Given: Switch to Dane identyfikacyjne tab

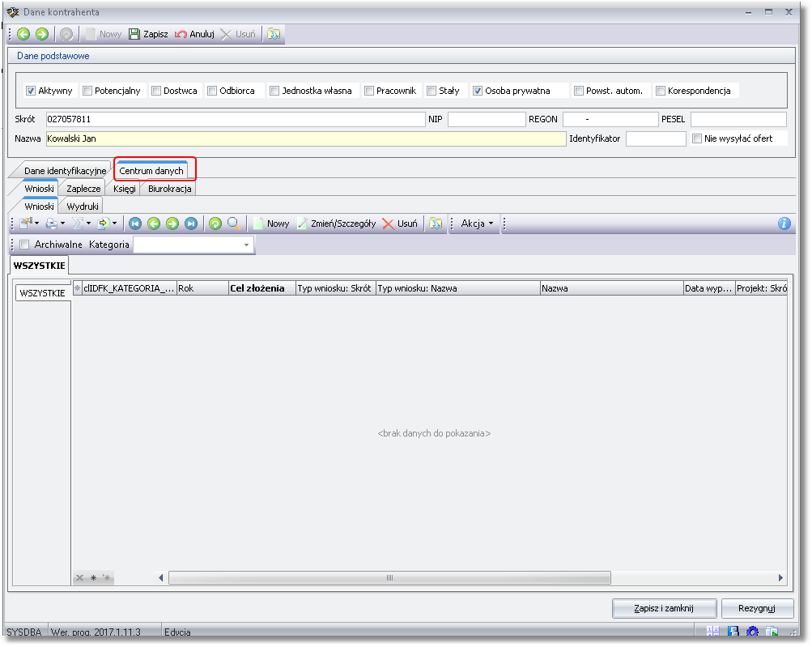Looking at the screenshot, I should tap(66, 170).
